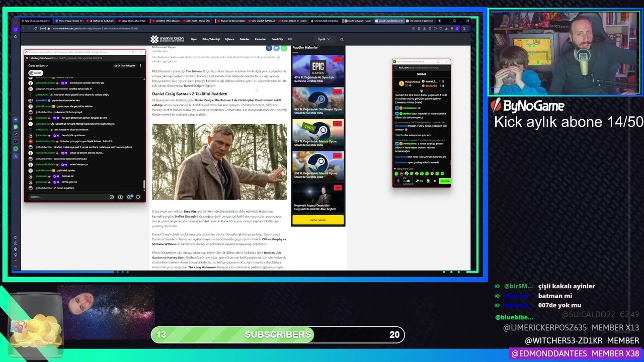Screen dimensions: 644x362
Task: Click the mikailAkkas leaderboard entry in Kick chat
Action: [x=410, y=82]
